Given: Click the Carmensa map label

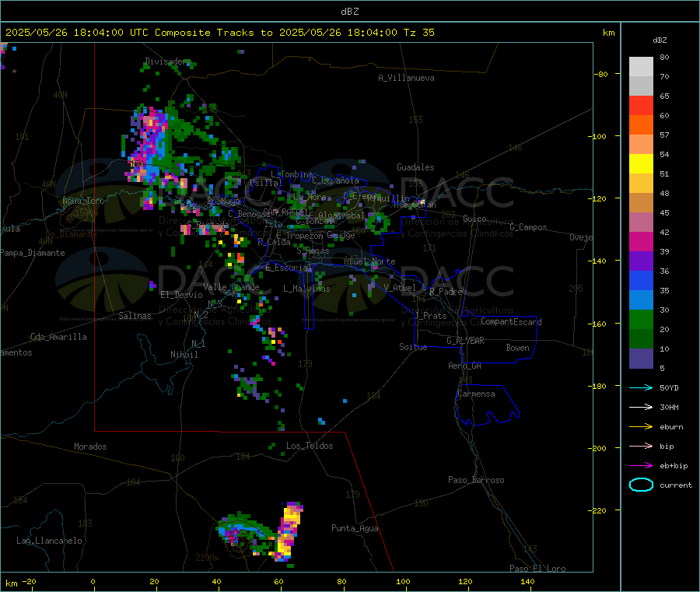Looking at the screenshot, I should [x=476, y=394].
